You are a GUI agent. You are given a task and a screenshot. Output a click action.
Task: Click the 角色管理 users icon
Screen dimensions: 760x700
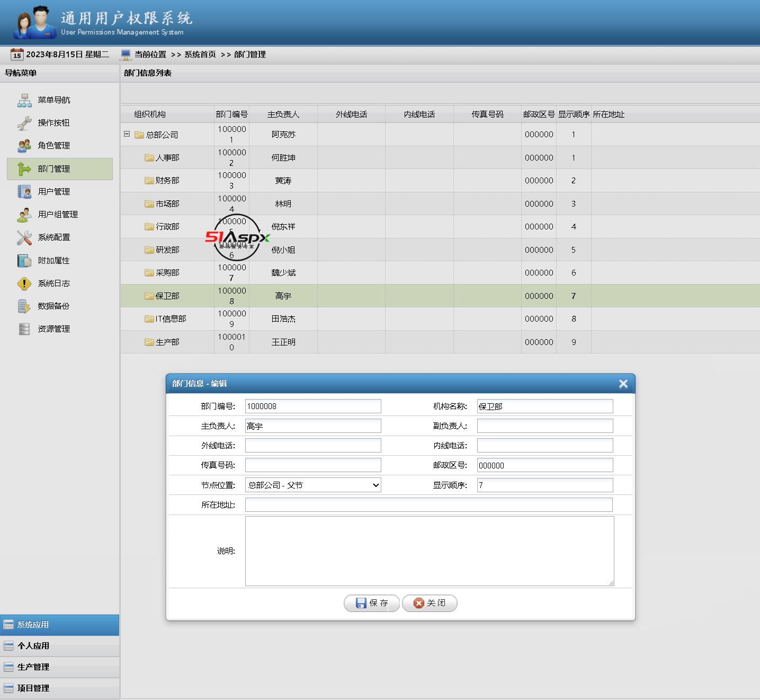[x=24, y=146]
